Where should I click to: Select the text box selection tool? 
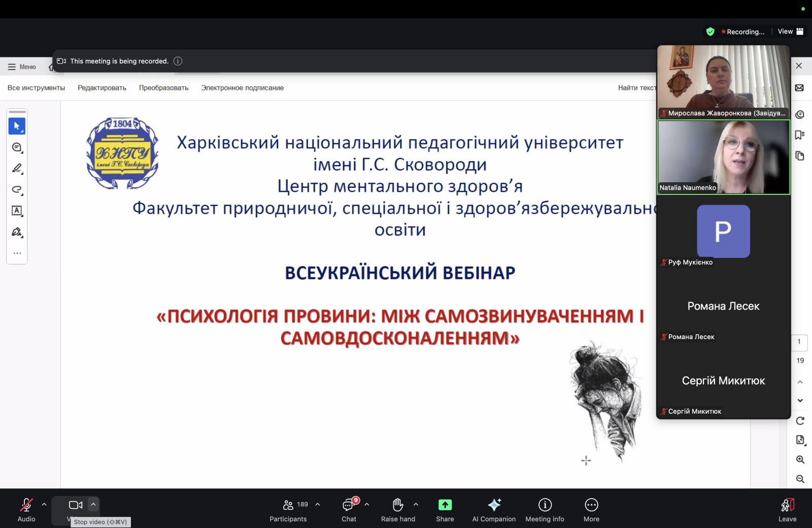tap(17, 211)
